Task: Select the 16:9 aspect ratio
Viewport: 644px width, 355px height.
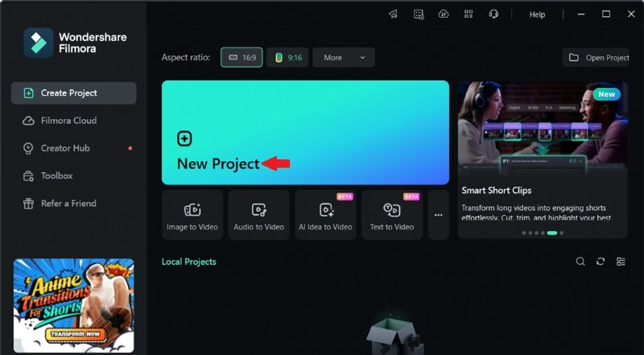Action: click(x=242, y=57)
